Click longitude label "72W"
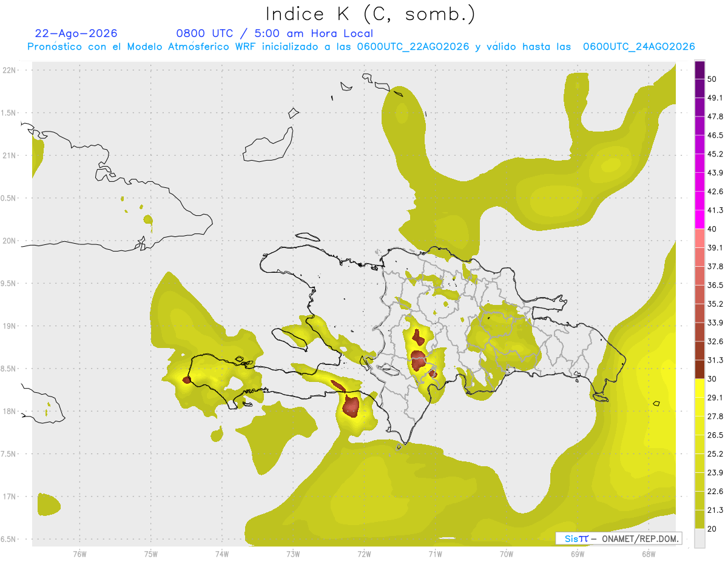The height and width of the screenshot is (562, 728). point(364,554)
